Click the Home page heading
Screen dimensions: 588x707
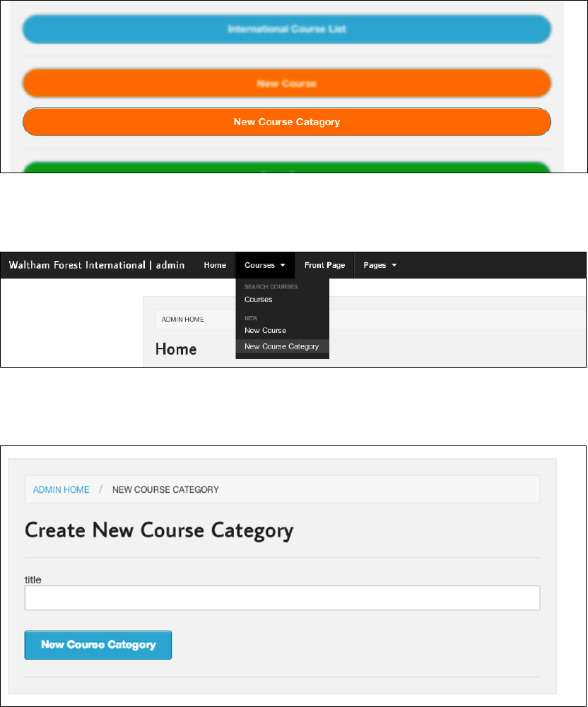coord(176,349)
